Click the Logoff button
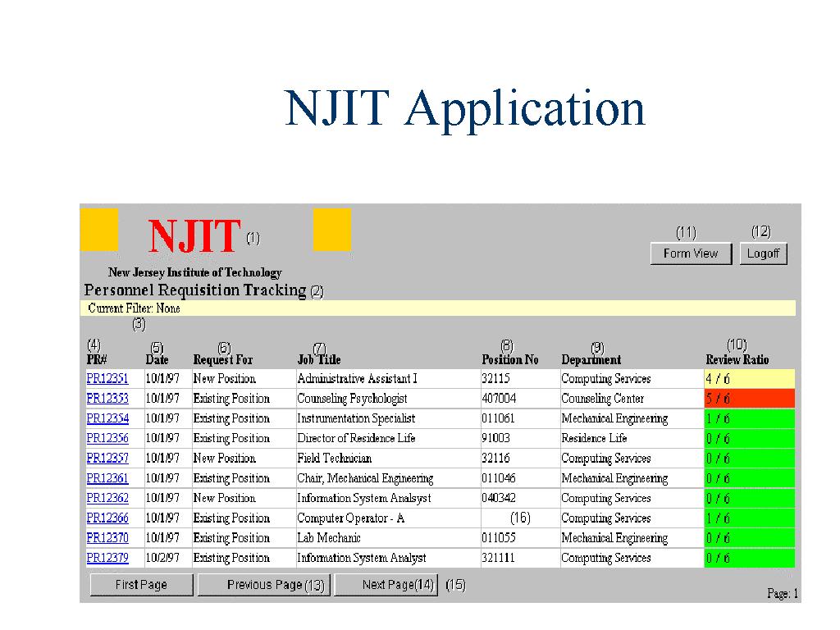The height and width of the screenshot is (630, 840). coord(764,253)
